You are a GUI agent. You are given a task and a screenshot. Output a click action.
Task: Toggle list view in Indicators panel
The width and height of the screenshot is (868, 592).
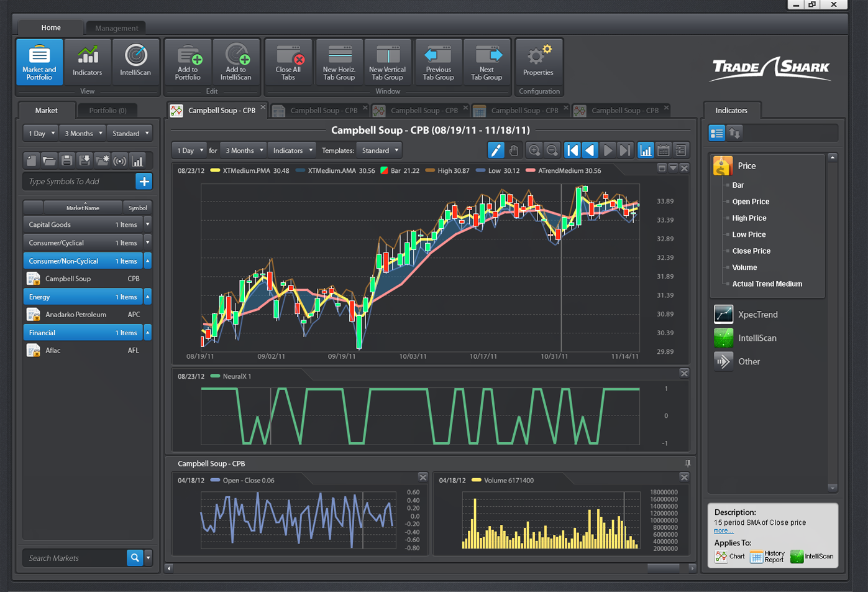click(x=717, y=133)
